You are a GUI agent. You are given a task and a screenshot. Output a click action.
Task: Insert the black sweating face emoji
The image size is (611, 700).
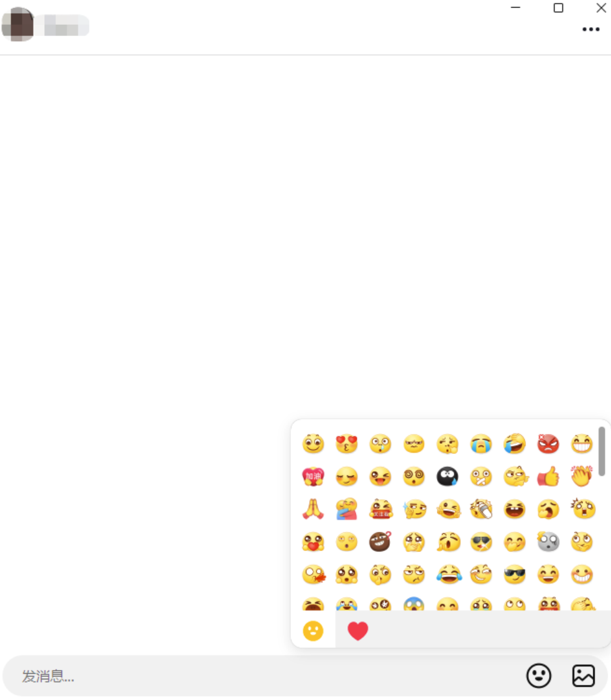point(447,476)
